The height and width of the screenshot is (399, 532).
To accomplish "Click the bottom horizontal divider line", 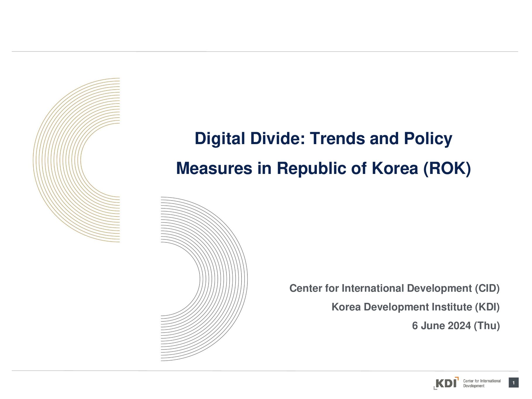I will click(x=265, y=371).
